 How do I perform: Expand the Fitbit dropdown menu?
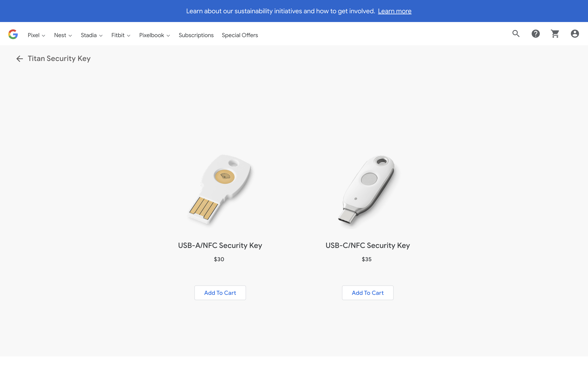click(x=121, y=35)
